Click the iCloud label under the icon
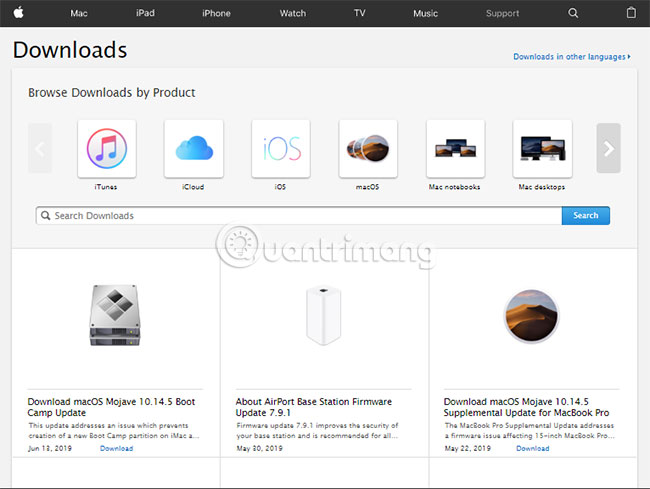Screen dimensions: 650x489 point(193,187)
